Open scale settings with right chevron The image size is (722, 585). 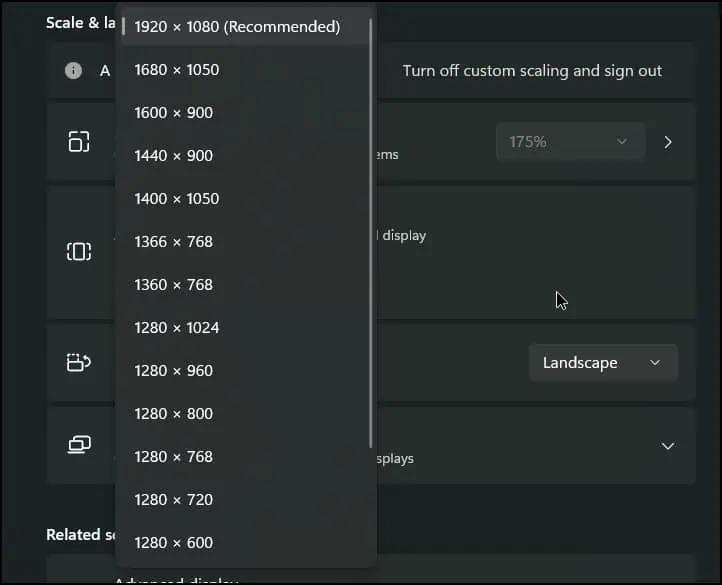click(668, 142)
